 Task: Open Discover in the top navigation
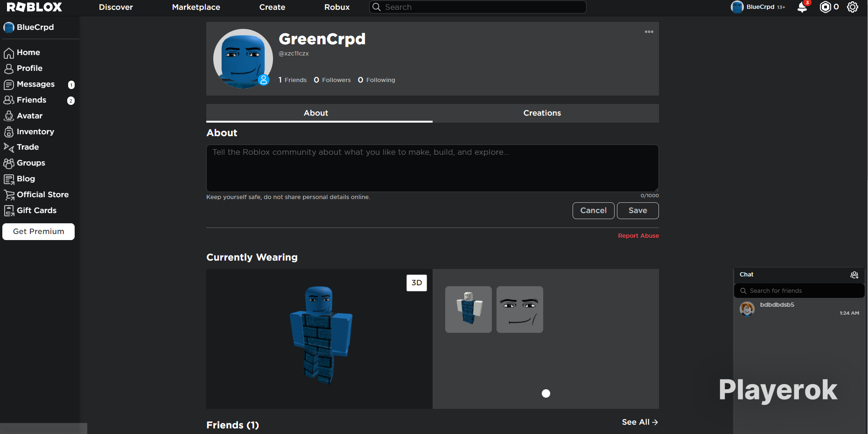[116, 7]
